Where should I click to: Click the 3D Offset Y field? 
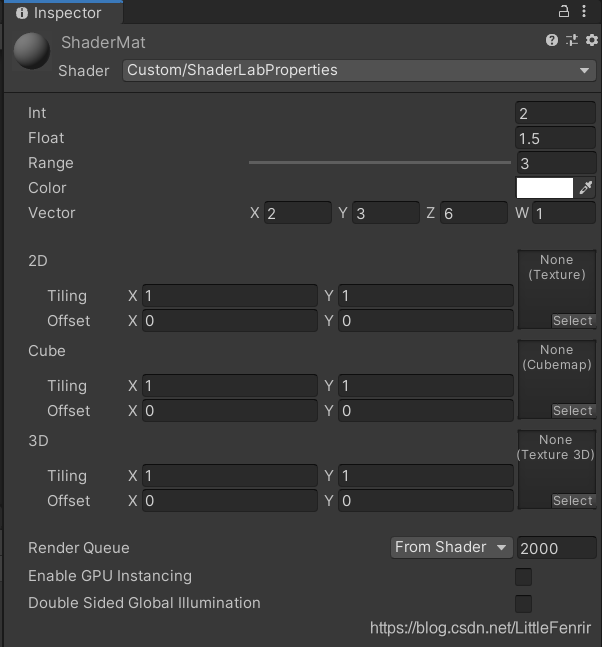[x=426, y=501]
